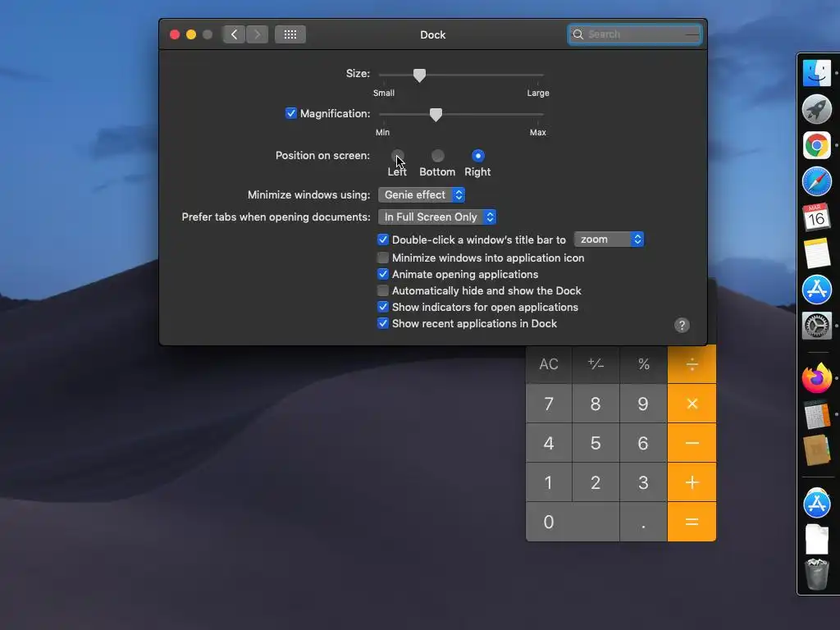The height and width of the screenshot is (630, 840).
Task: Click the search magnifier icon
Action: [578, 34]
